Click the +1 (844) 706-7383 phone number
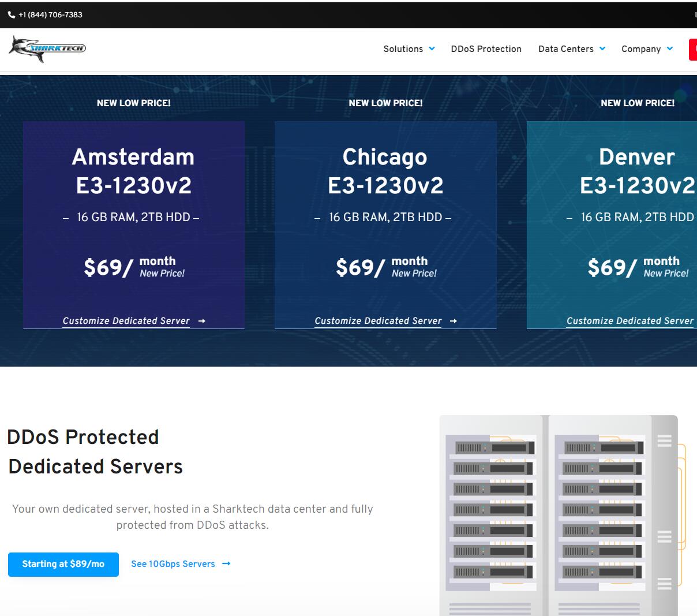The image size is (697, 616). click(x=50, y=15)
